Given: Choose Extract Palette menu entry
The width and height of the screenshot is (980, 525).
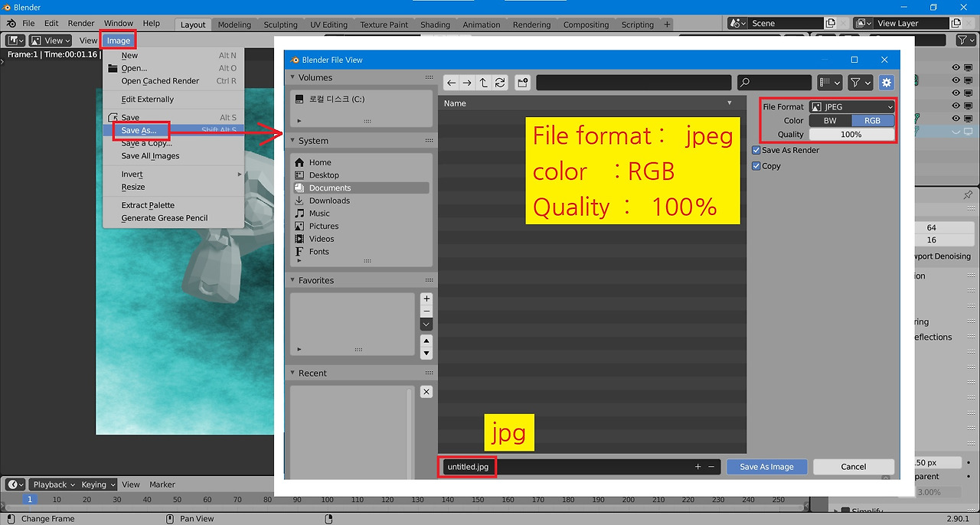Looking at the screenshot, I should pos(148,206).
